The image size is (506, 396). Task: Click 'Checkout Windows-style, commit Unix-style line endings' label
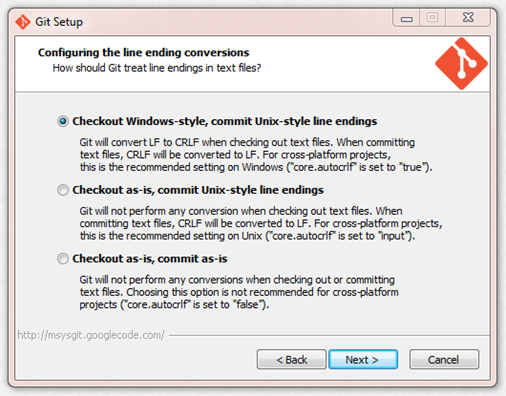click(x=225, y=121)
